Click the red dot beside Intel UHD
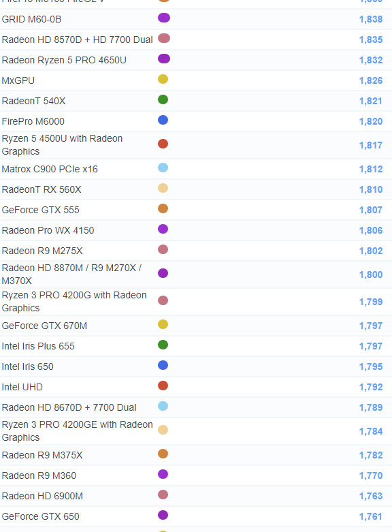This screenshot has height=532, width=392. pyautogui.click(x=163, y=386)
